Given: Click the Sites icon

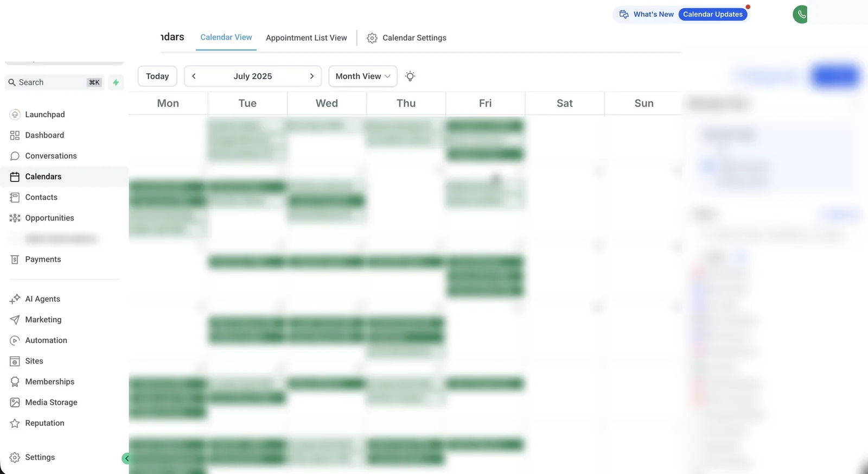Looking at the screenshot, I should pos(15,361).
